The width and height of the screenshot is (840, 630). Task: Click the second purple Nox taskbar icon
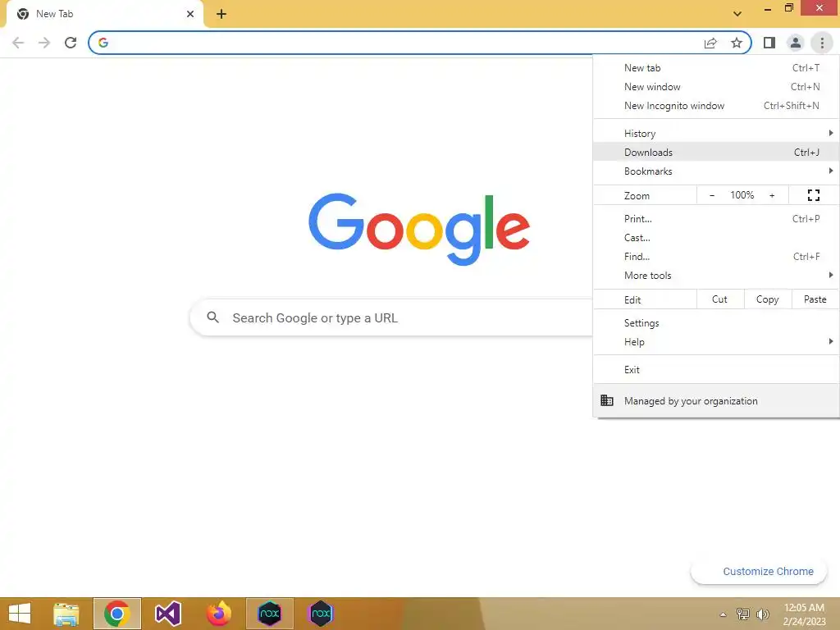(x=321, y=614)
